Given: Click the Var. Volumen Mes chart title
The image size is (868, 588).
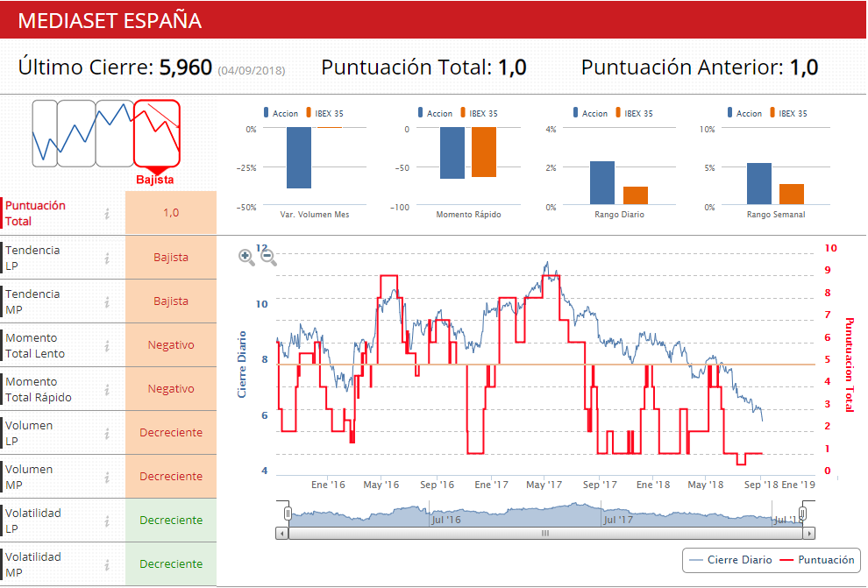Looking at the screenshot, I should [315, 215].
